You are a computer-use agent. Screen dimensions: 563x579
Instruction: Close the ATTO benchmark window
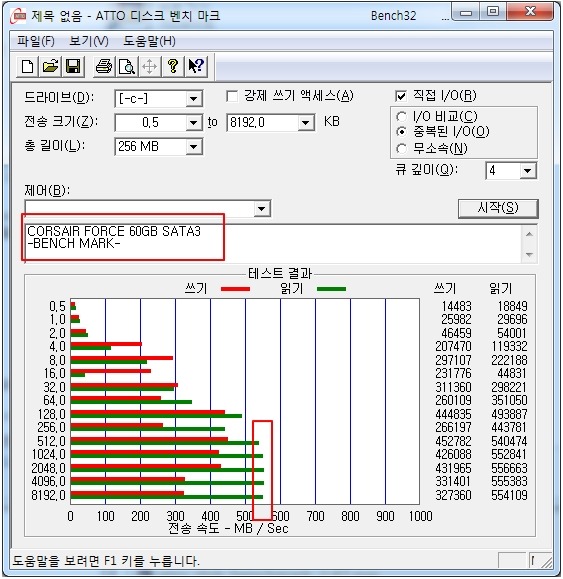point(530,12)
